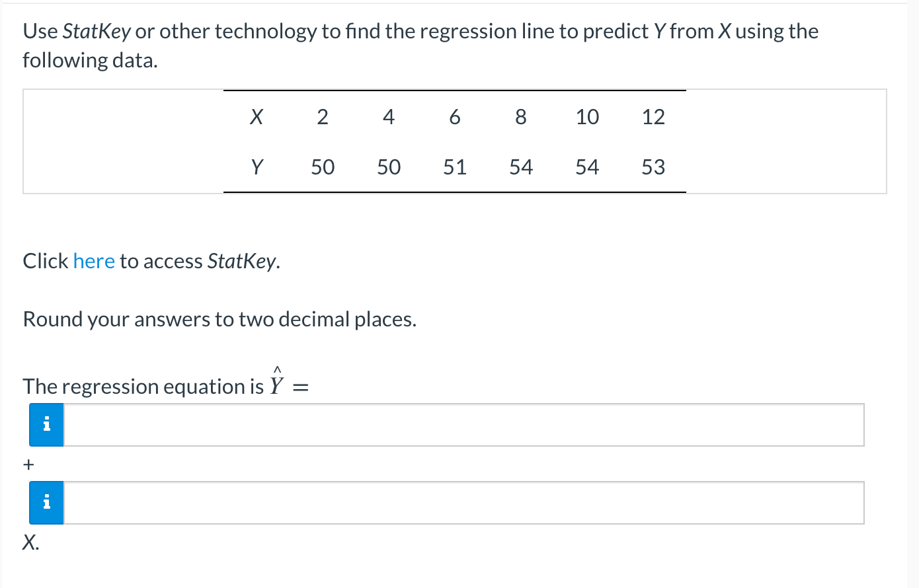Image resolution: width=919 pixels, height=588 pixels.
Task: Click the info icon beside the intercept field
Action: coord(46,425)
